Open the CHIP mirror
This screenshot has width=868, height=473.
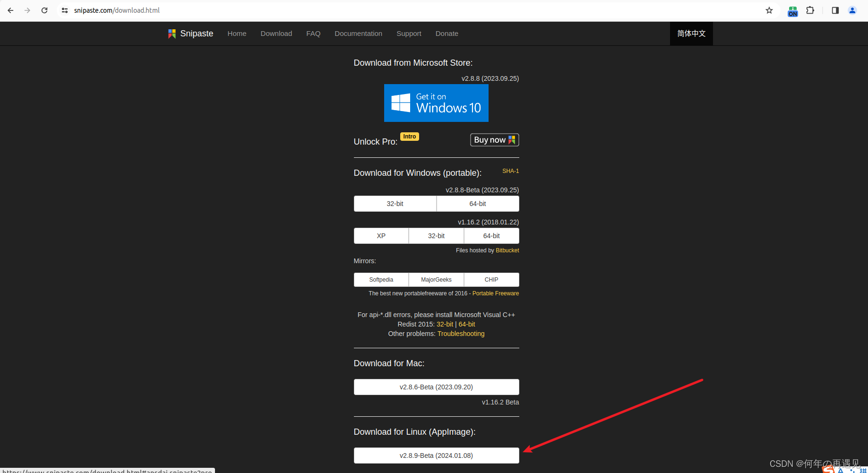[x=491, y=280]
